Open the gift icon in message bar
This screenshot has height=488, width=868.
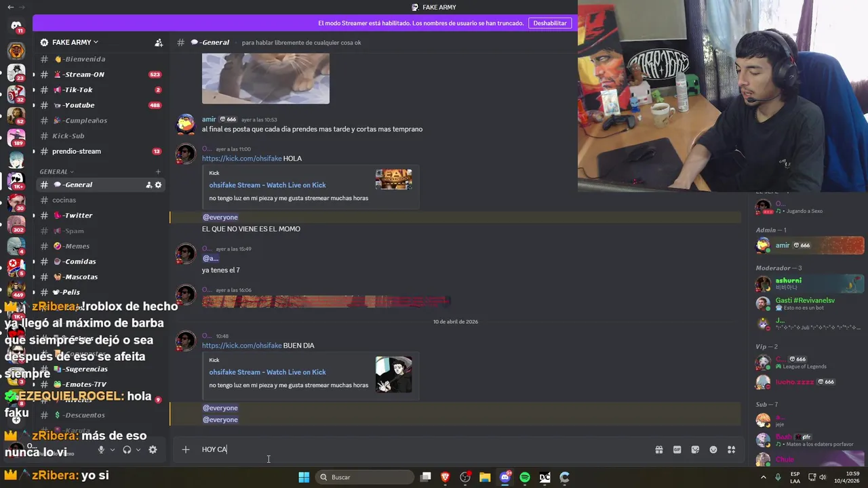(658, 449)
